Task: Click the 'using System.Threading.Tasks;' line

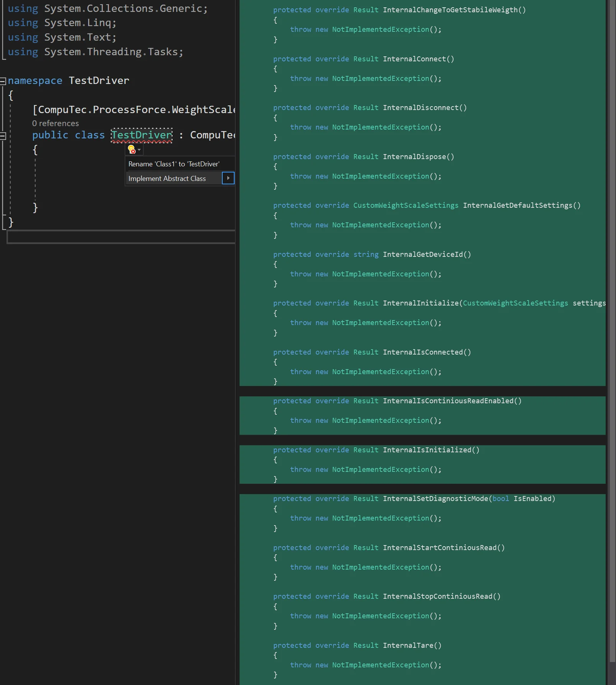Action: 95,51
